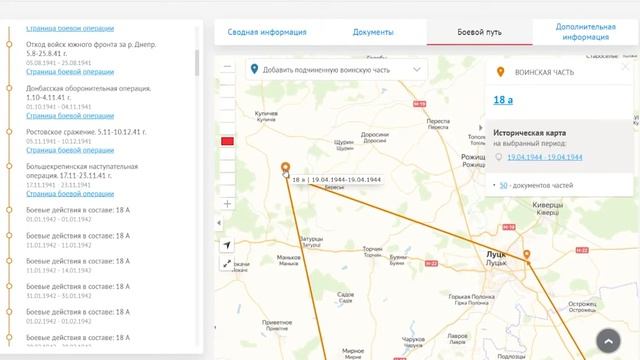The height and width of the screenshot is (360, 640).
Task: Click the small pin icon beside date range
Action: [498, 157]
